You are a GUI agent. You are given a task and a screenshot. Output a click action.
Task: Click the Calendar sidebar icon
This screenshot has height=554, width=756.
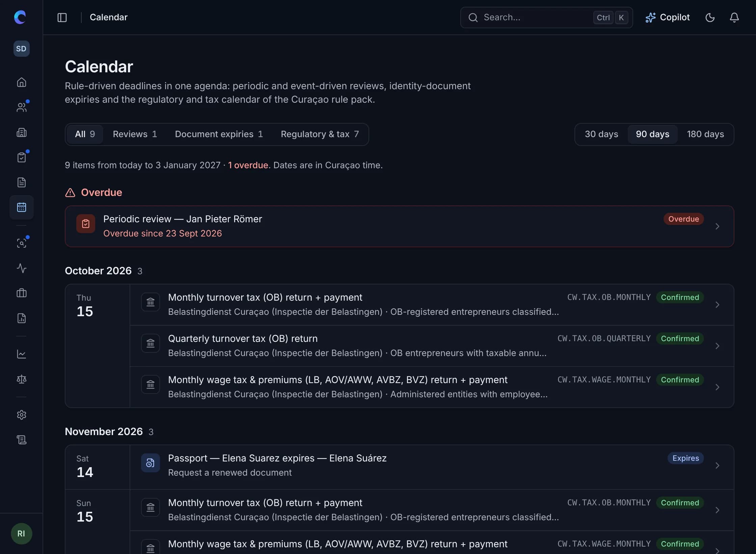coord(21,207)
